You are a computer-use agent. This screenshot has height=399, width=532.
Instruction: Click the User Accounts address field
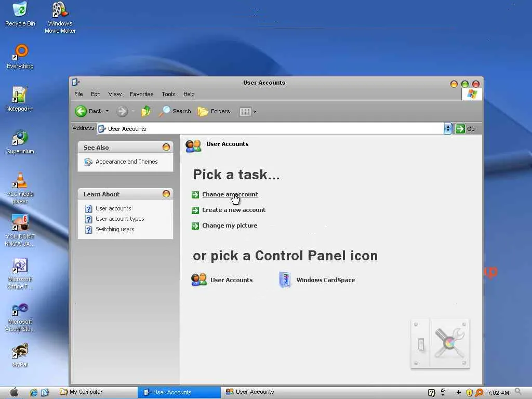point(270,129)
